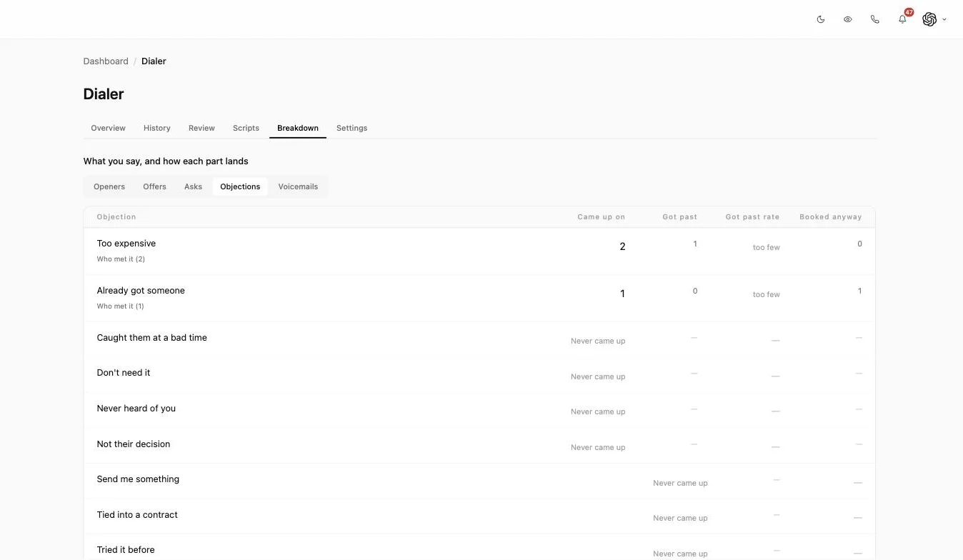Click the 'Too expensive' objection row

click(479, 251)
